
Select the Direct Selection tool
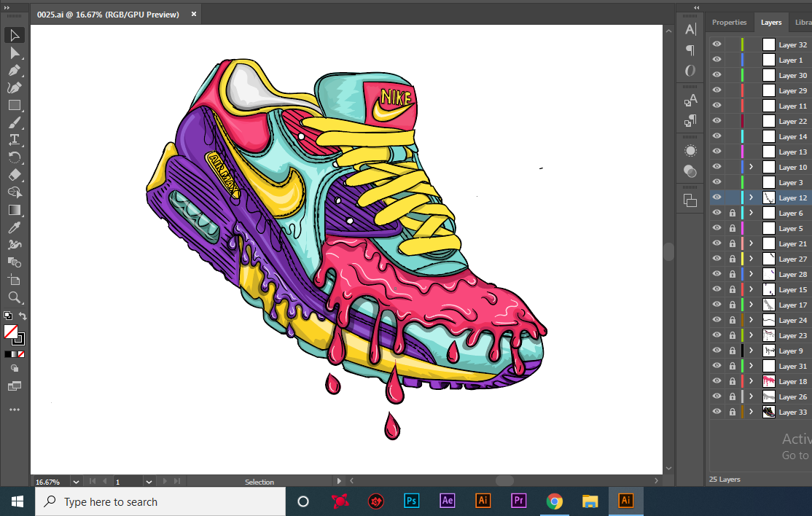pyautogui.click(x=14, y=53)
